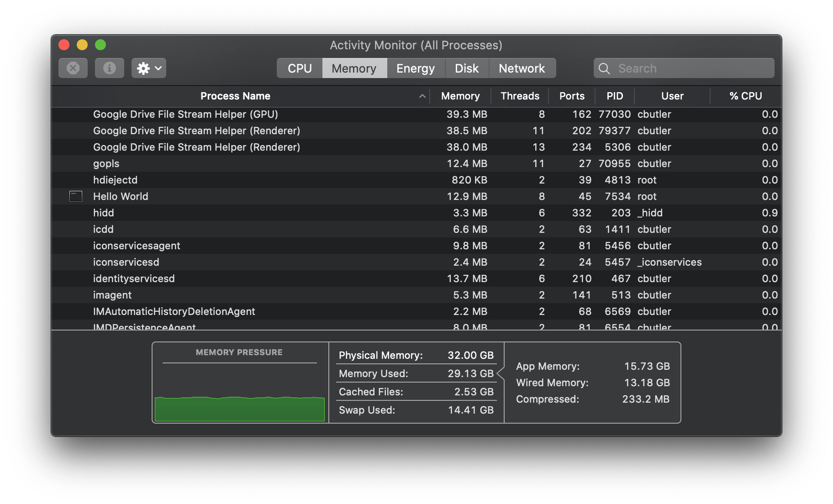The width and height of the screenshot is (833, 504).
Task: Click the memory pressure graph
Action: click(x=240, y=409)
